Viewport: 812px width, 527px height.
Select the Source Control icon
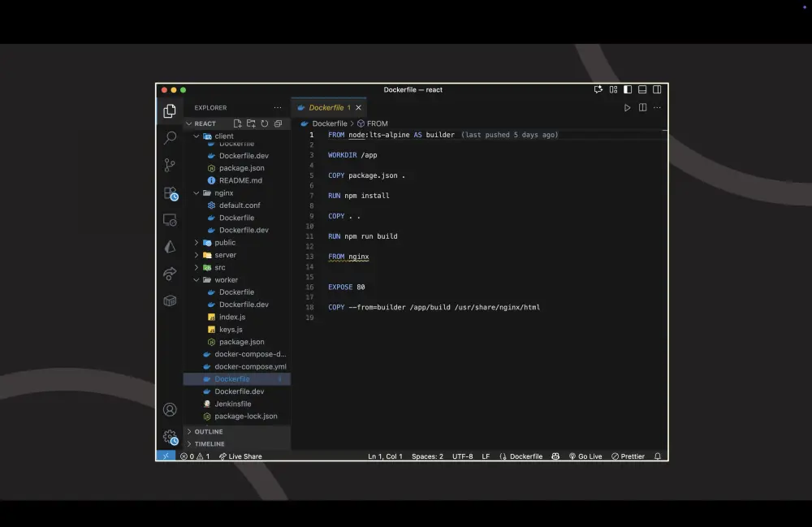point(169,165)
